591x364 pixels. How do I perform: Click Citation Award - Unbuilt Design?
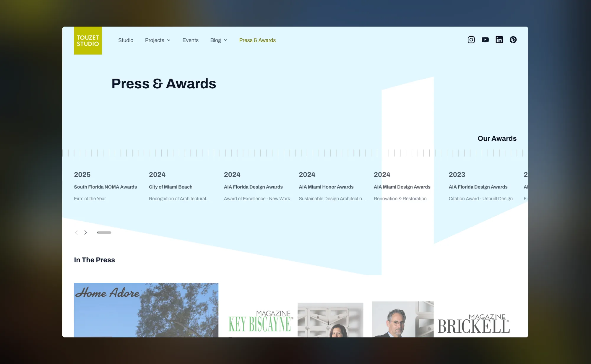point(480,199)
